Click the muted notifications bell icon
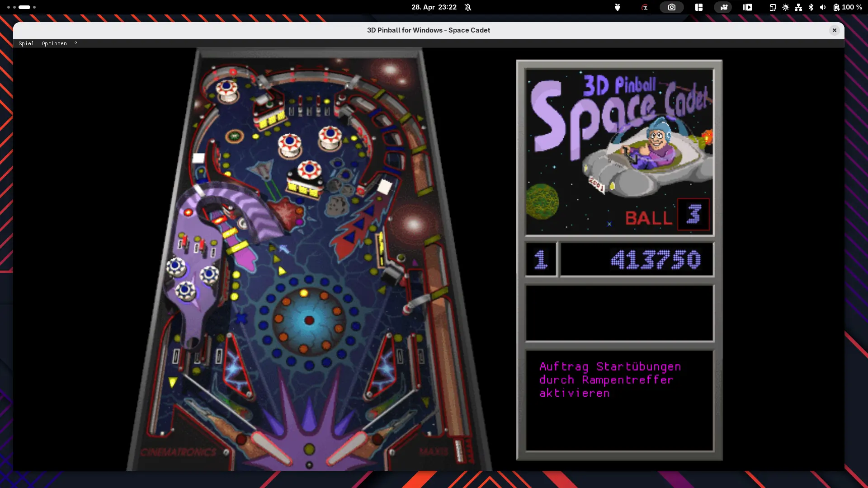The image size is (868, 488). coord(468,7)
